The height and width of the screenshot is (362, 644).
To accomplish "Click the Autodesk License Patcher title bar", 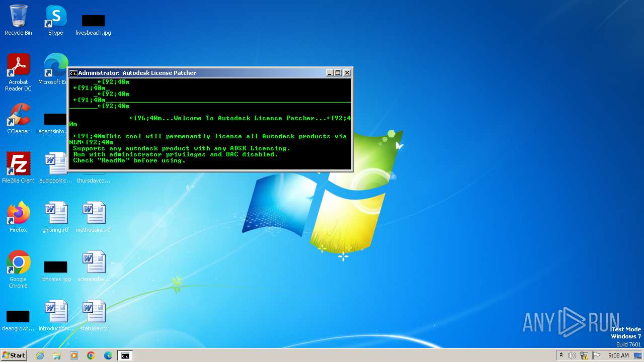I will click(210, 73).
